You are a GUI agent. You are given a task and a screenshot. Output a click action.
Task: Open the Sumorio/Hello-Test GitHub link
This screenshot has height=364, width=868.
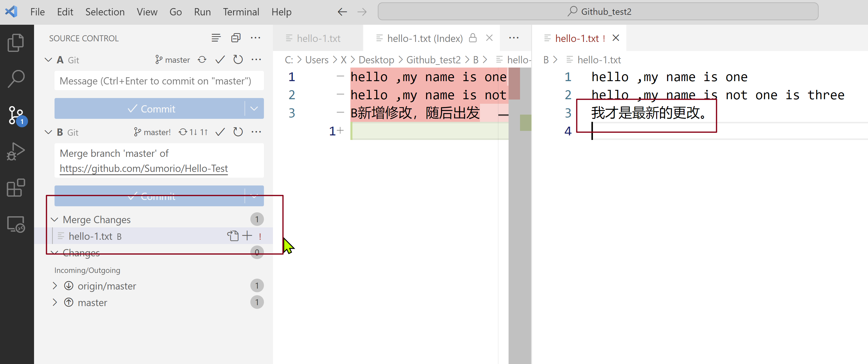point(143,168)
